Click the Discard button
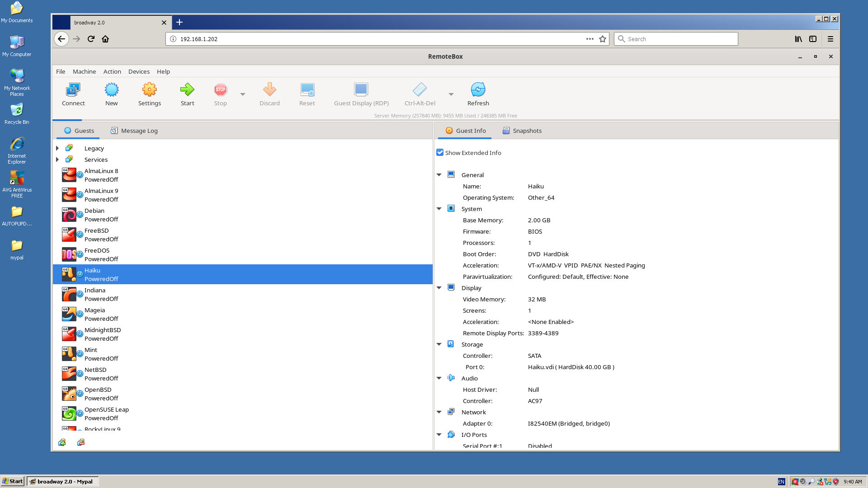Image resolution: width=868 pixels, height=488 pixels. pos(269,94)
